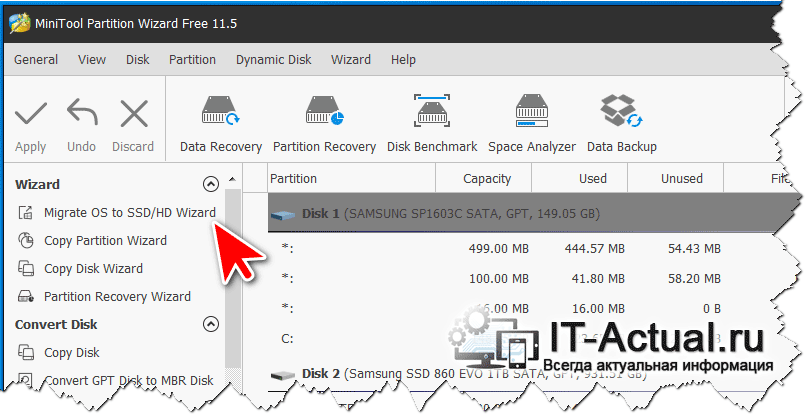Click the Discard X icon
Image resolution: width=806 pixels, height=414 pixels.
tap(134, 114)
